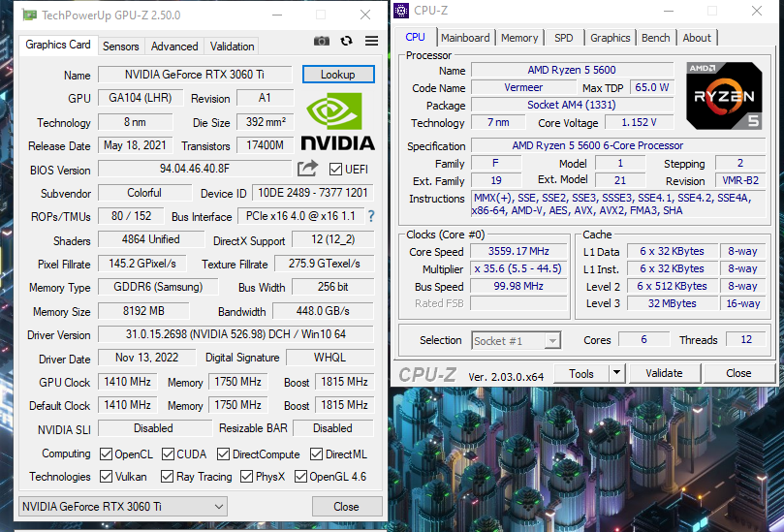Click the Bus Speed 99.98 MHz value
Screen dimensions: 784x532
point(518,287)
